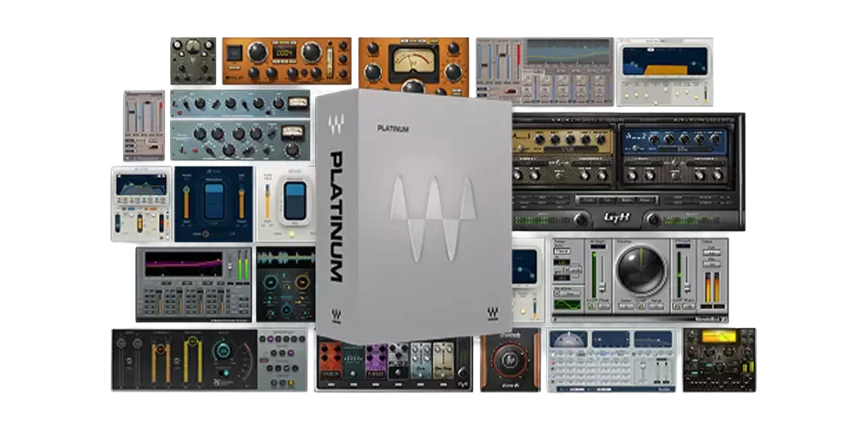The height and width of the screenshot is (434, 868).
Task: Select the dark plugin with teal and orange rings
Action: click(x=286, y=284)
